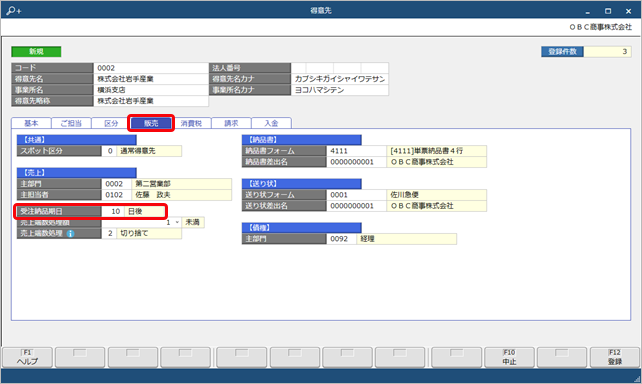This screenshot has height=384, width=642.
Task: Open the 売上端数処理額 dropdown arrow
Action: [177, 222]
